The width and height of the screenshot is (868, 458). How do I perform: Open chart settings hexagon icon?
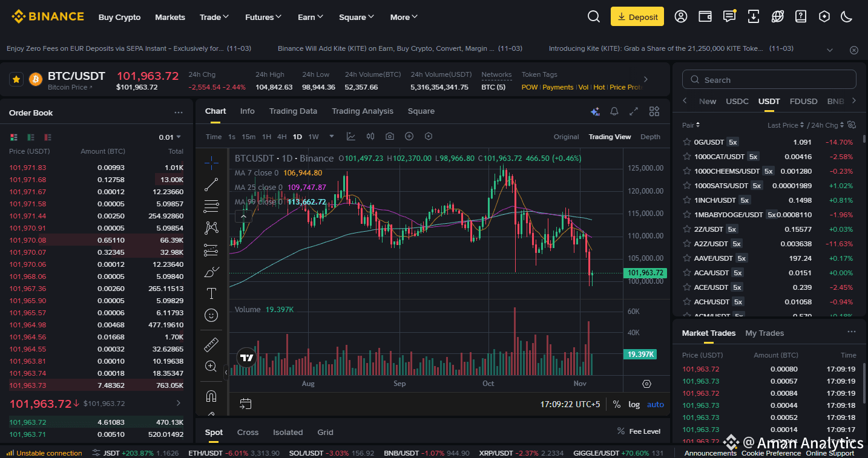(x=429, y=136)
